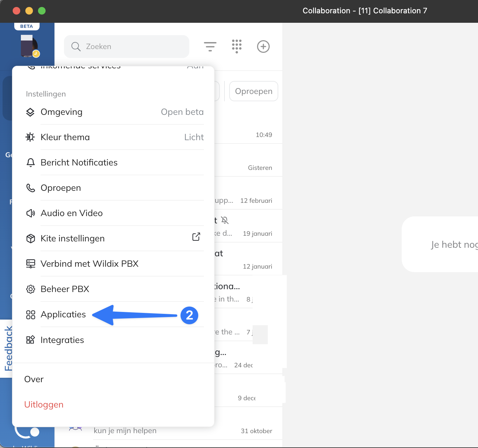Open the Over about entry
The image size is (478, 448).
tap(34, 379)
